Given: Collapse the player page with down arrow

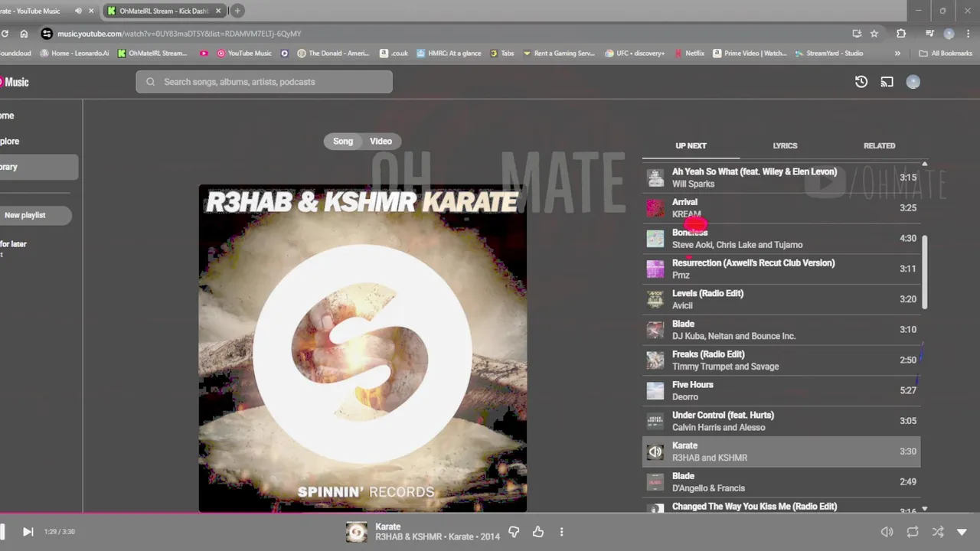Looking at the screenshot, I should point(962,532).
